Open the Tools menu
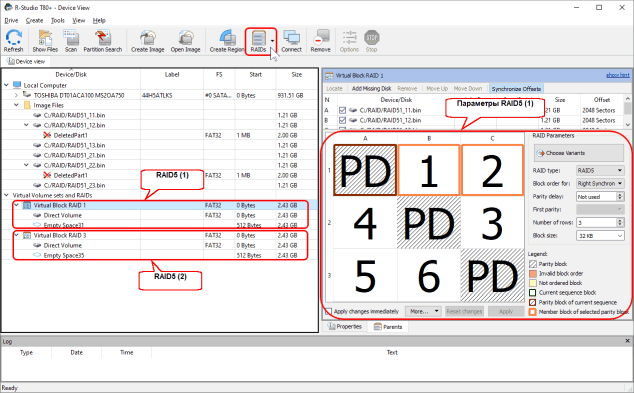The height and width of the screenshot is (393, 634). tap(57, 21)
